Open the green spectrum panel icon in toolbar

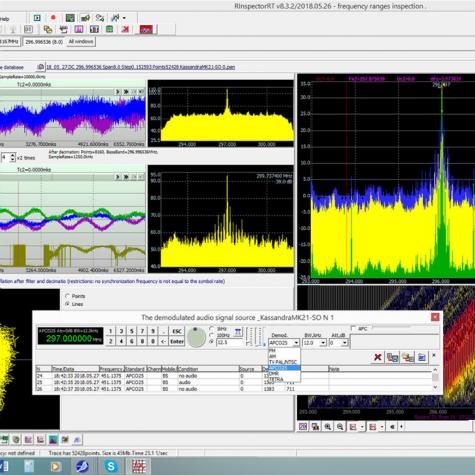70,18
